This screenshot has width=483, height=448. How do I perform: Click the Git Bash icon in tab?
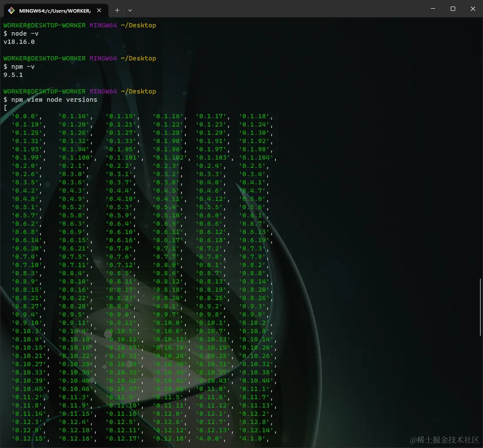point(11,10)
